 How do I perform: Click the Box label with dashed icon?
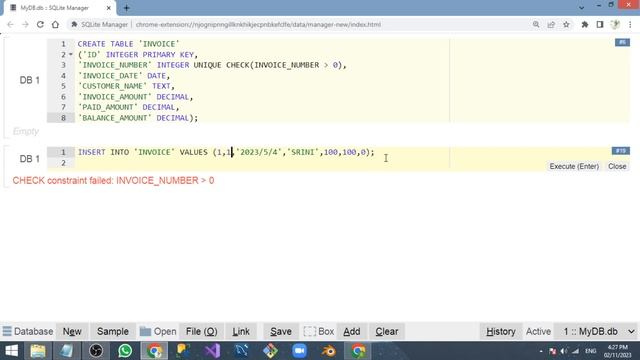point(319,331)
